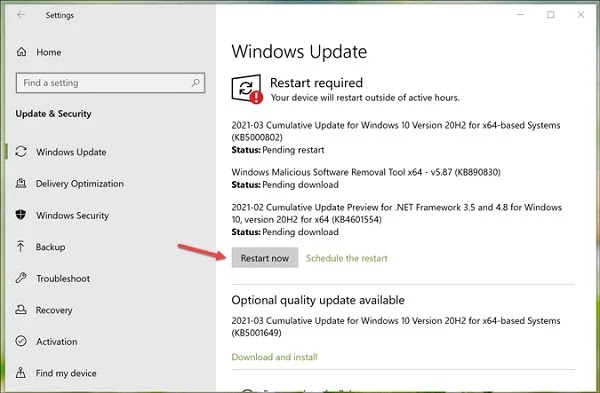The height and width of the screenshot is (393, 600).
Task: Click the Backup upload arrow icon
Action: [21, 246]
